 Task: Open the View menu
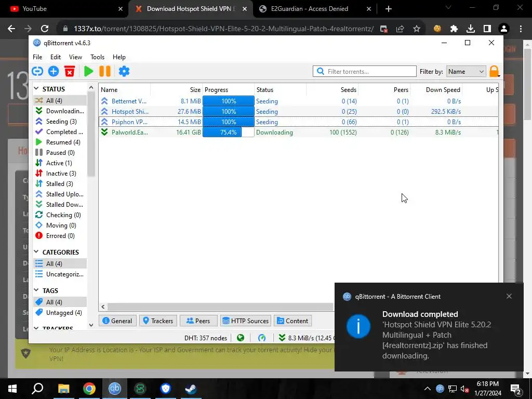tap(75, 57)
